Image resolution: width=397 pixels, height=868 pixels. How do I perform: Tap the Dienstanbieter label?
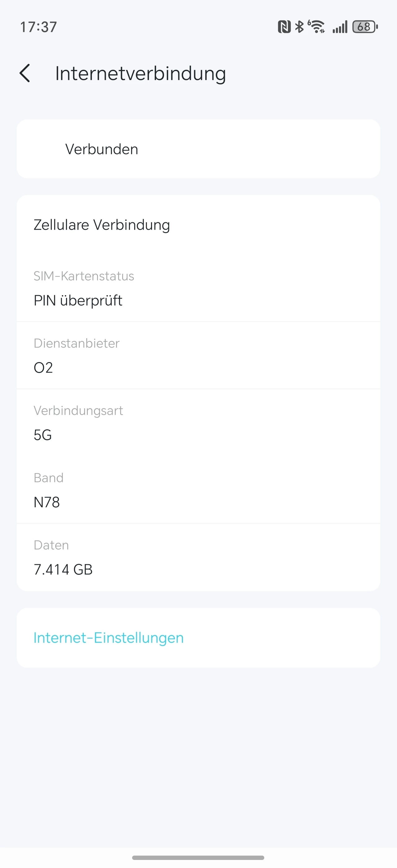pos(77,343)
